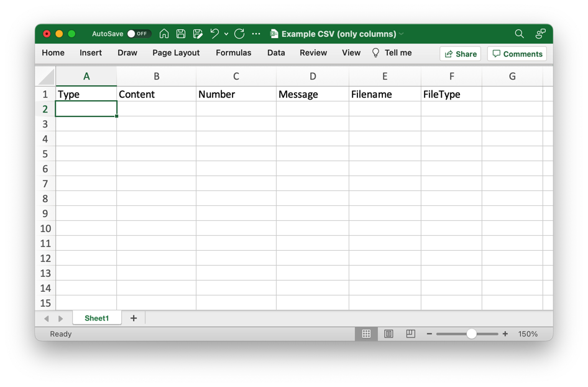Click the previous sheet arrow

tap(47, 319)
